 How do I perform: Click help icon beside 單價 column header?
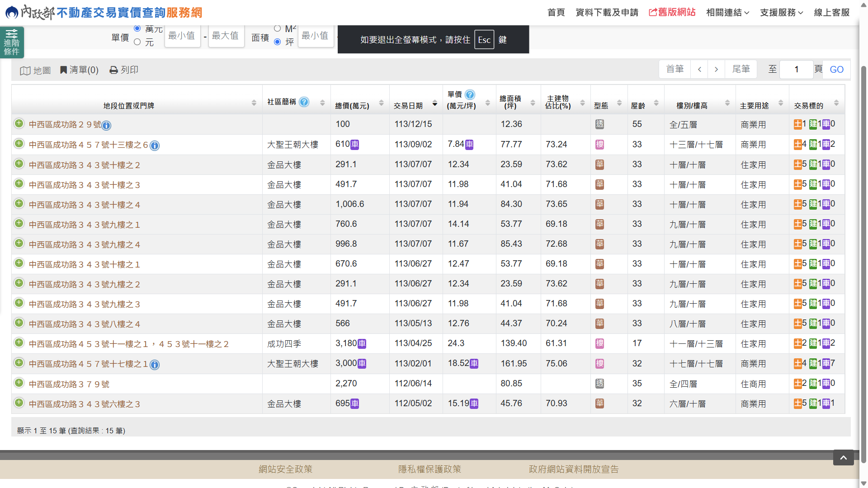click(x=470, y=94)
